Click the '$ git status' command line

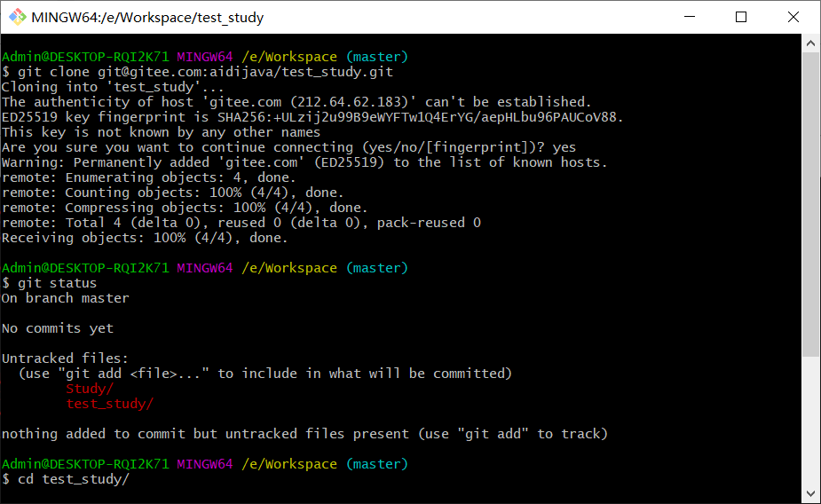(49, 283)
